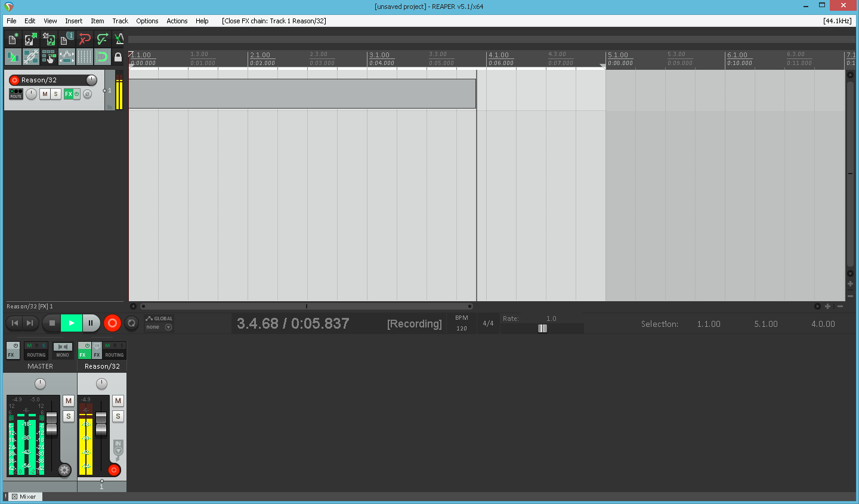Open master options gear icon in mixer

coord(64,470)
